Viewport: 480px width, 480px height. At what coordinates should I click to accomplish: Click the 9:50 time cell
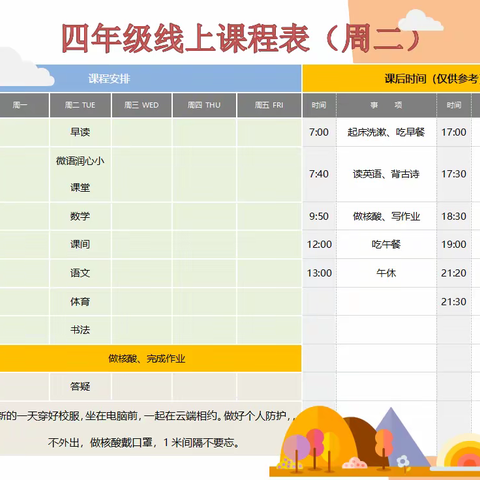click(x=319, y=216)
